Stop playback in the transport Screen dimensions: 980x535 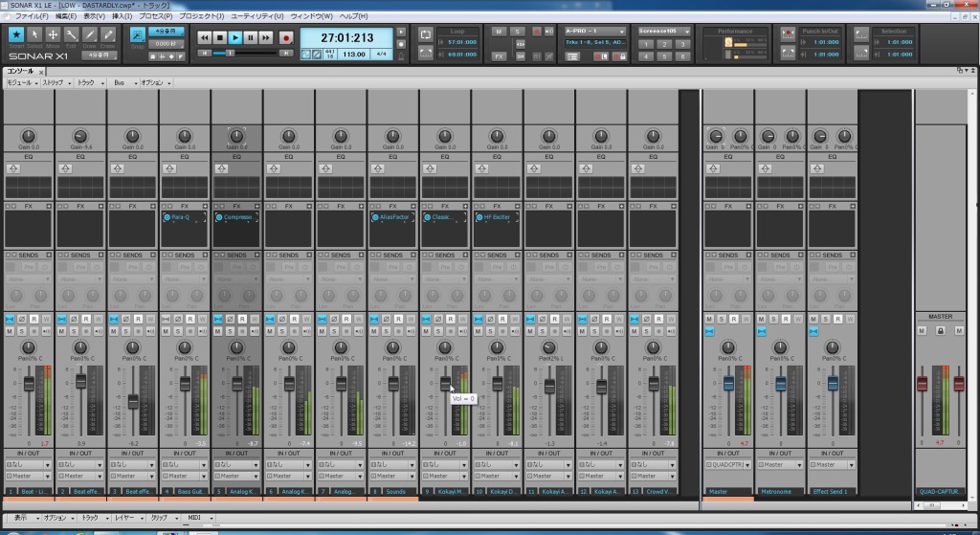click(219, 38)
